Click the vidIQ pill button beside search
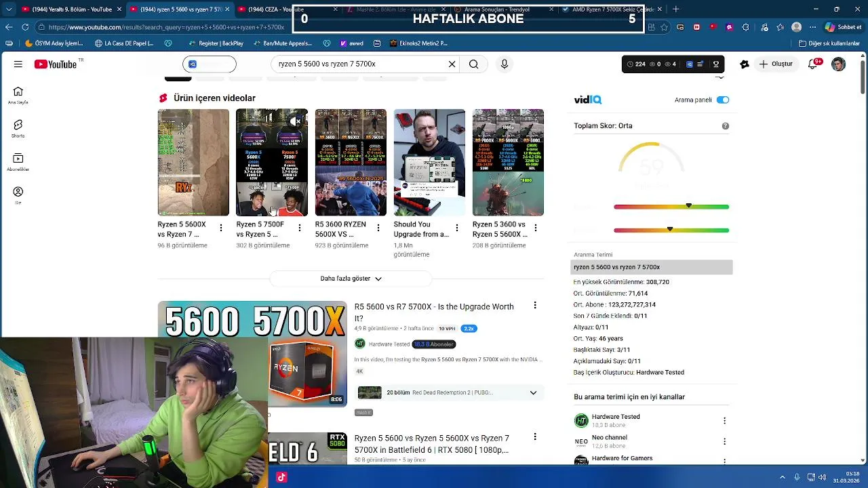Image resolution: width=868 pixels, height=488 pixels. pos(210,64)
